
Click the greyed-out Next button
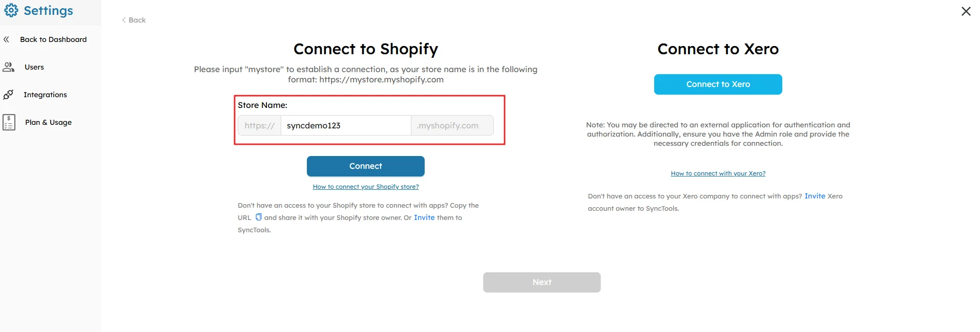(541, 282)
